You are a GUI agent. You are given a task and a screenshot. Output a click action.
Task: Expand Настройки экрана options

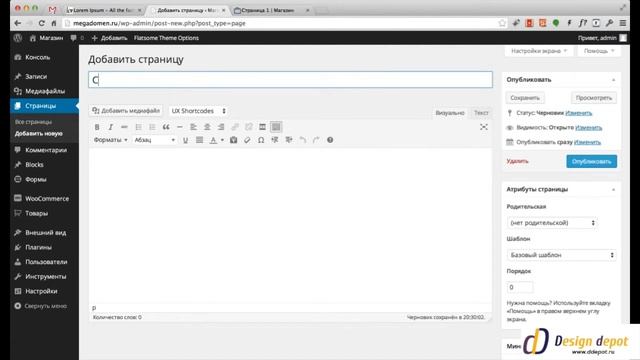pyautogui.click(x=539, y=51)
